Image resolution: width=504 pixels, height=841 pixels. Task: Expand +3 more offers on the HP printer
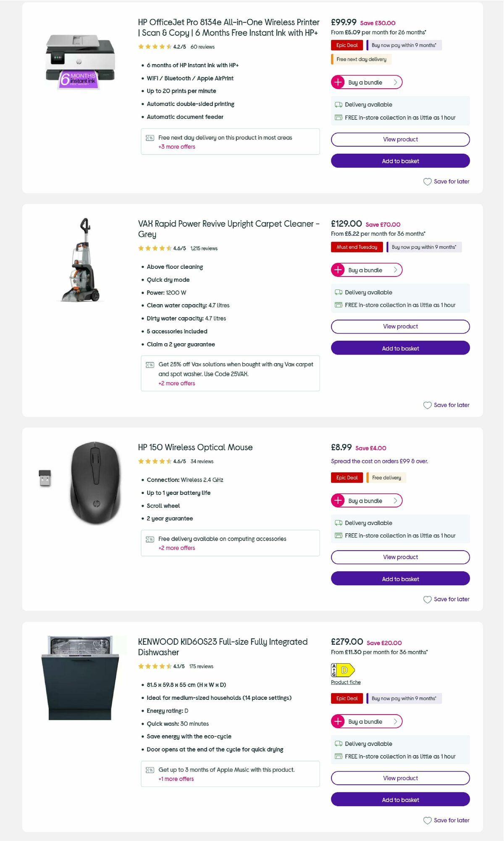pos(176,147)
